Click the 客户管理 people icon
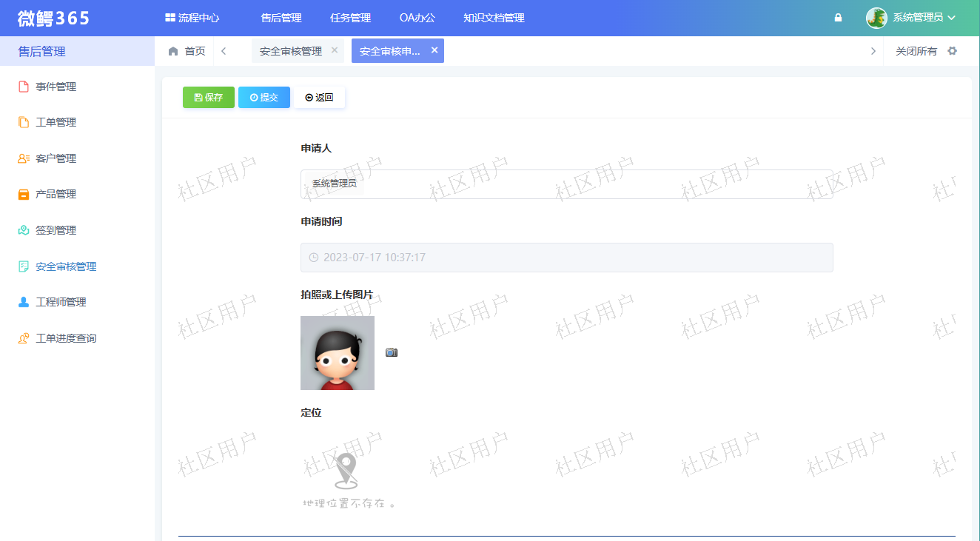Viewport: 980px width, 541px height. [23, 158]
